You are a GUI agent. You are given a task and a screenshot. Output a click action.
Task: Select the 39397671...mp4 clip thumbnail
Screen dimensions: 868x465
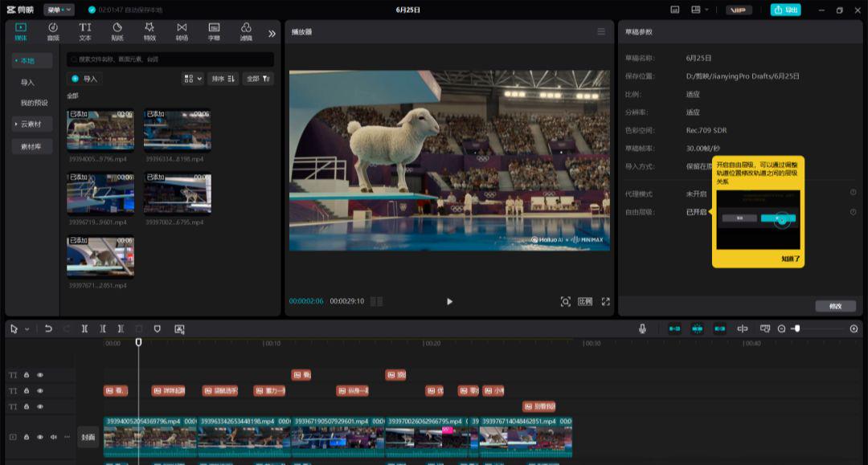pyautogui.click(x=100, y=257)
